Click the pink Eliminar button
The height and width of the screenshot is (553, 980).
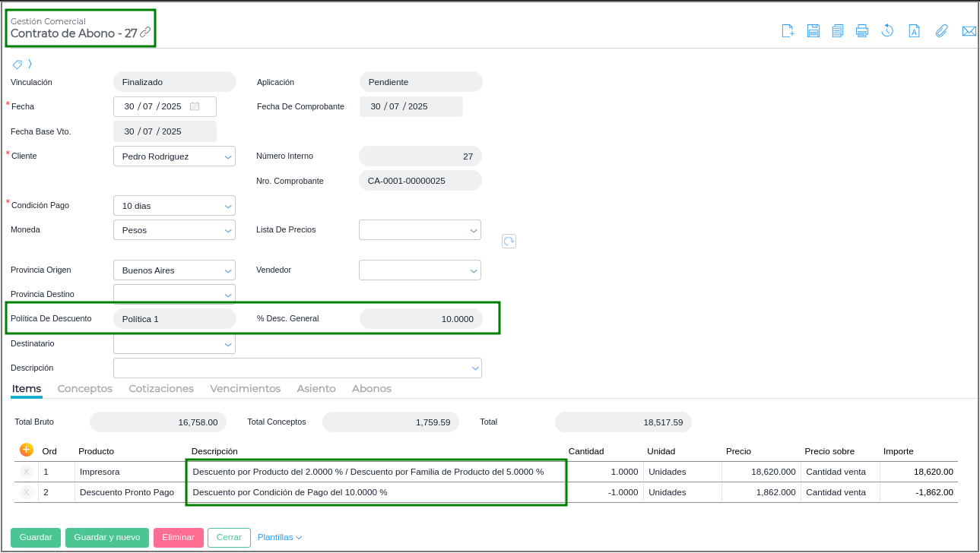coord(178,538)
